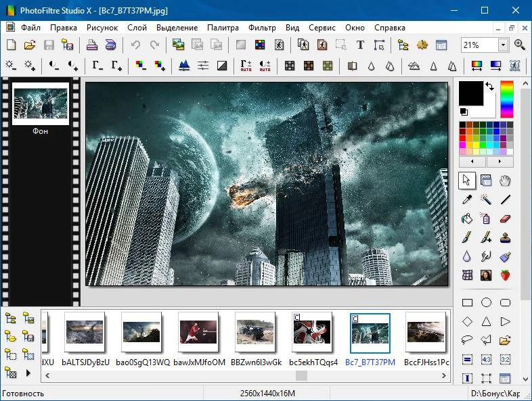Select the Brush tool
Screen dimensions: 532x401
point(467,237)
